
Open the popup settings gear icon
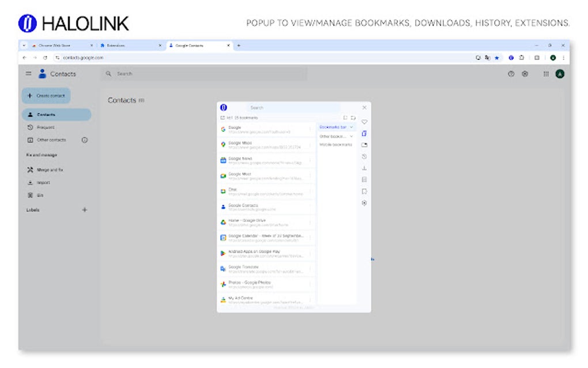coord(364,203)
